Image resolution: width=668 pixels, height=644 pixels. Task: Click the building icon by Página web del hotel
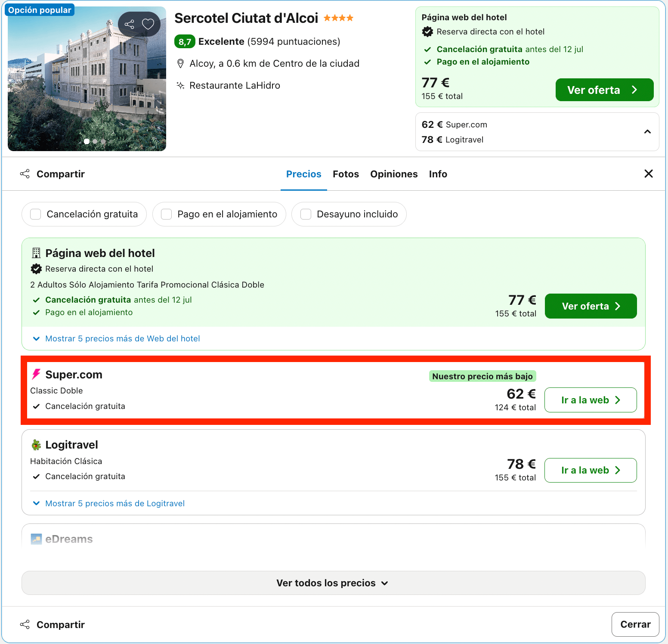click(36, 253)
